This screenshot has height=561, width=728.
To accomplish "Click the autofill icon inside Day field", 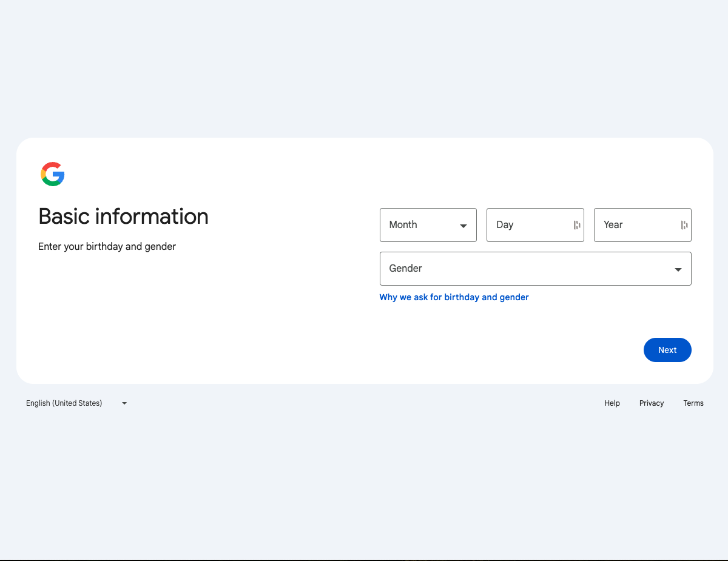I will pyautogui.click(x=576, y=225).
